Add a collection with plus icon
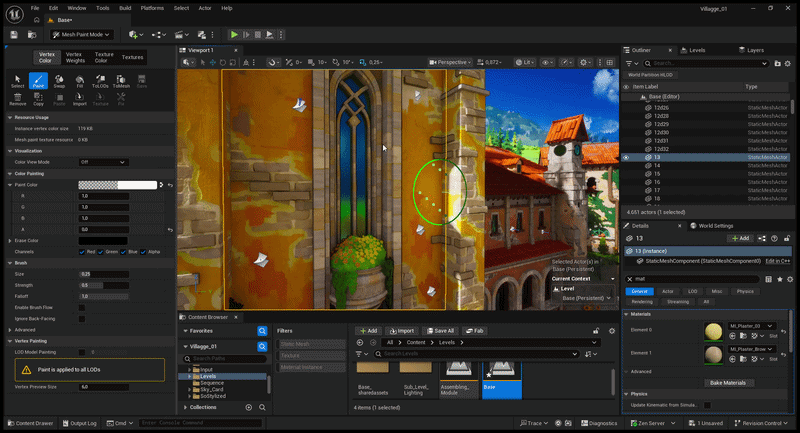This screenshot has width=800, height=433. (248, 407)
